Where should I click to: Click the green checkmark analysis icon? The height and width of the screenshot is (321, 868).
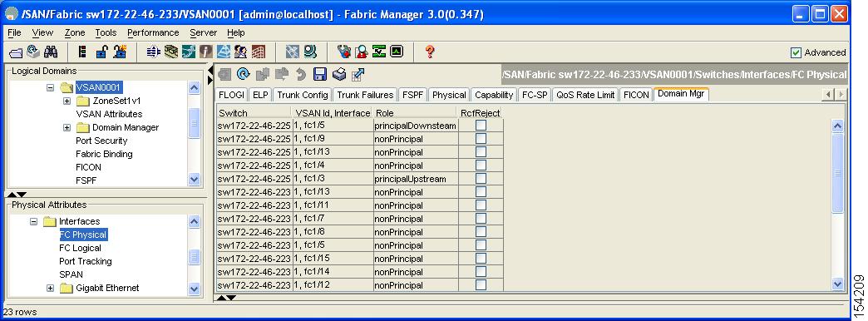pyautogui.click(x=378, y=52)
